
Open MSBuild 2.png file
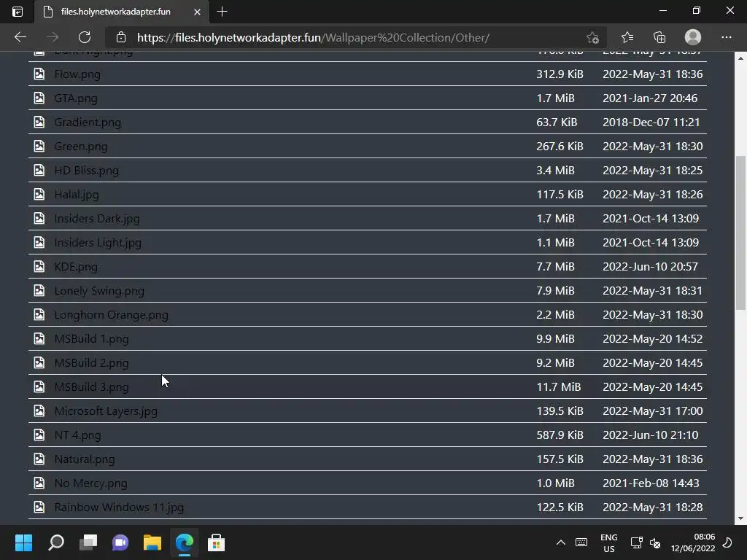pos(91,363)
